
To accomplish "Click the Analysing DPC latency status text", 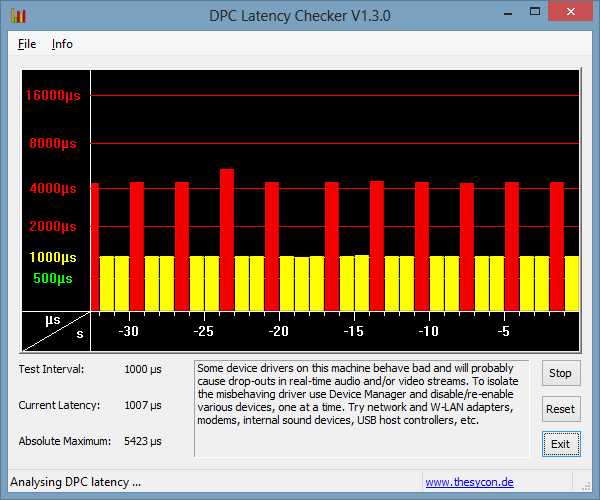I will pos(75,482).
